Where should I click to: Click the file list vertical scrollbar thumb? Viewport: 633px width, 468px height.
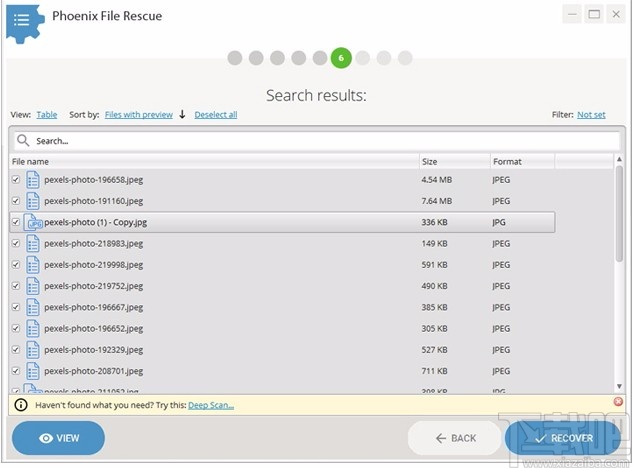pyautogui.click(x=619, y=214)
